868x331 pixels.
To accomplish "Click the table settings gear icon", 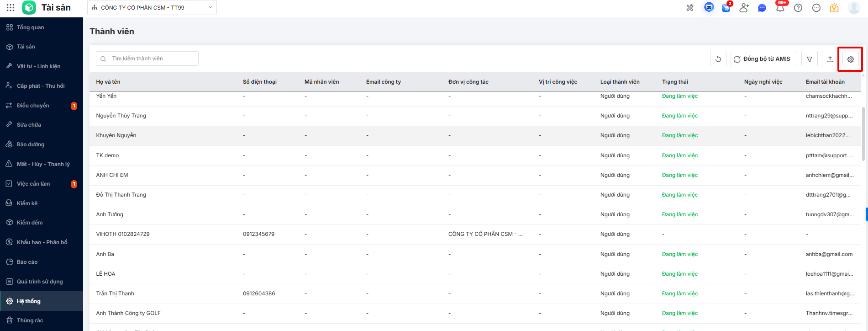I will point(850,59).
